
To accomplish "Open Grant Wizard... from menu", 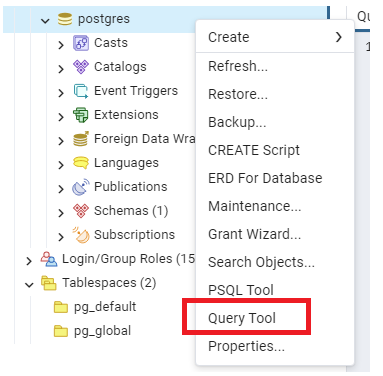I will coord(275,234).
